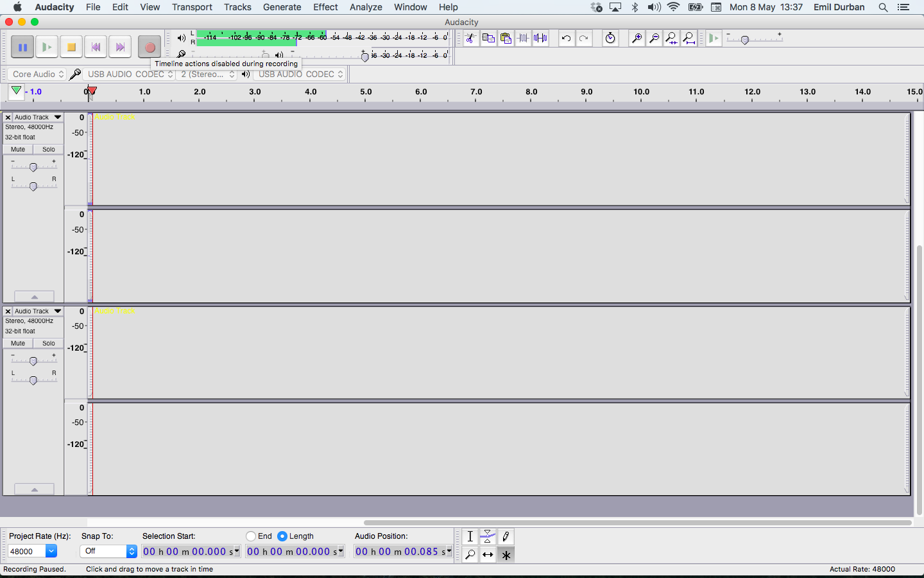The height and width of the screenshot is (578, 924).
Task: Collapse the second track with bottom arrow
Action: (x=34, y=489)
